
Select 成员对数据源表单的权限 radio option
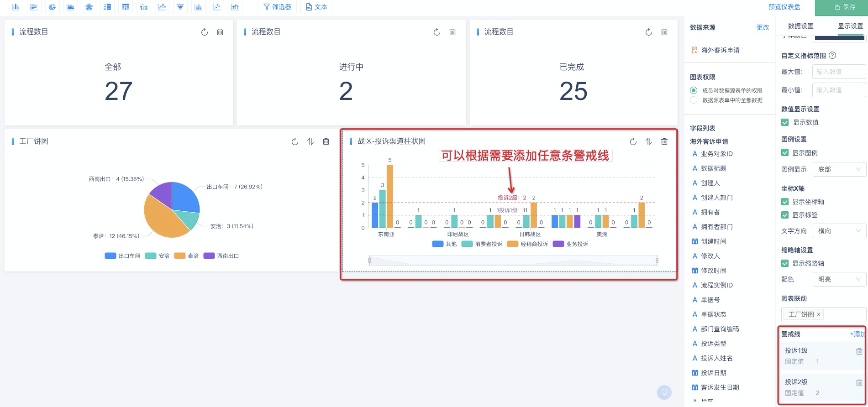tap(694, 90)
